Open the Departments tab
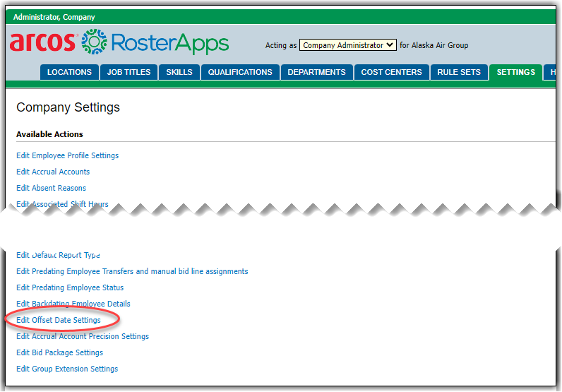 pos(316,72)
